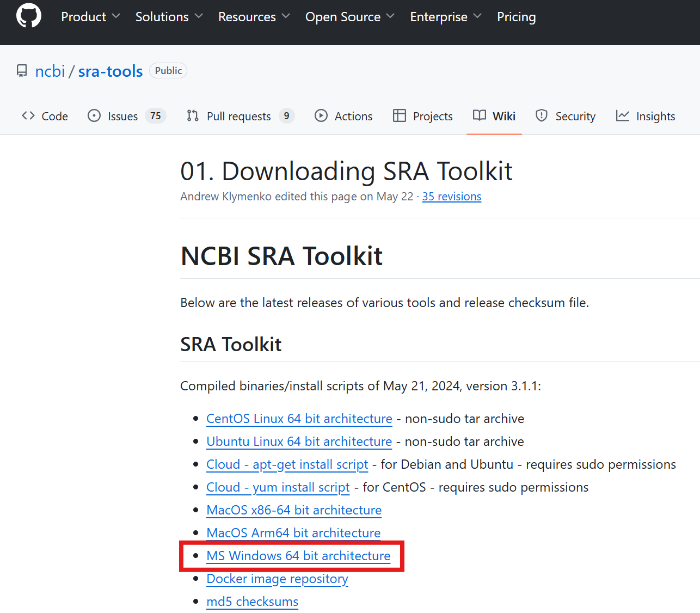Click the Security shield icon
700x613 pixels.
542,116
